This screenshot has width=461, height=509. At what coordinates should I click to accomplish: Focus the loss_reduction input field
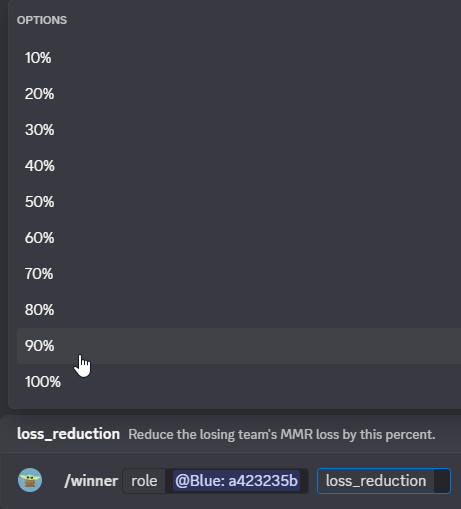click(384, 481)
